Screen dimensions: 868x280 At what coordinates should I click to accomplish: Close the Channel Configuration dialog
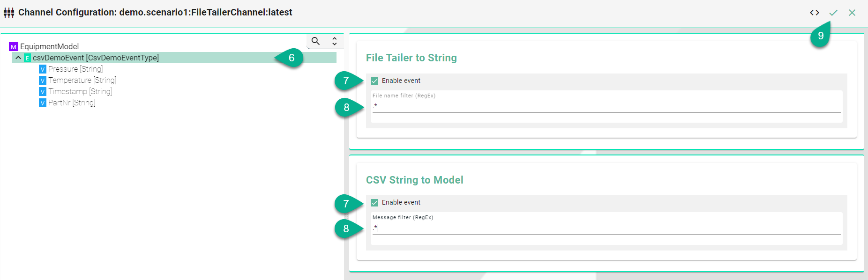tap(852, 13)
